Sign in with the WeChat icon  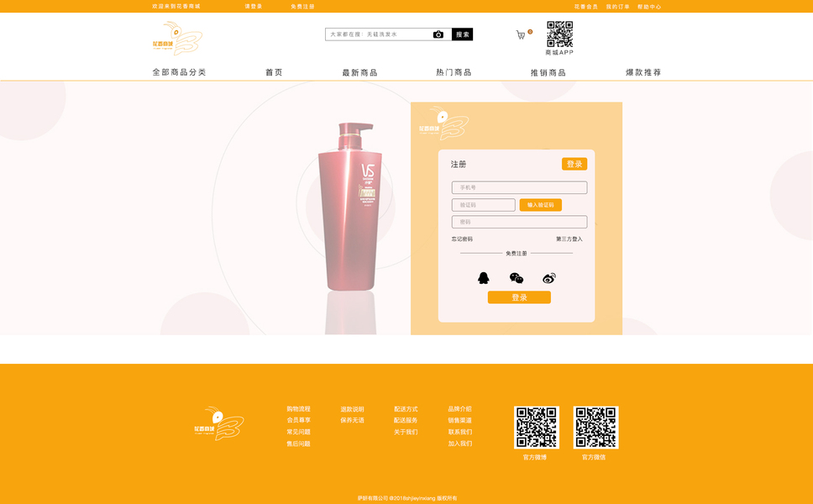(x=517, y=278)
